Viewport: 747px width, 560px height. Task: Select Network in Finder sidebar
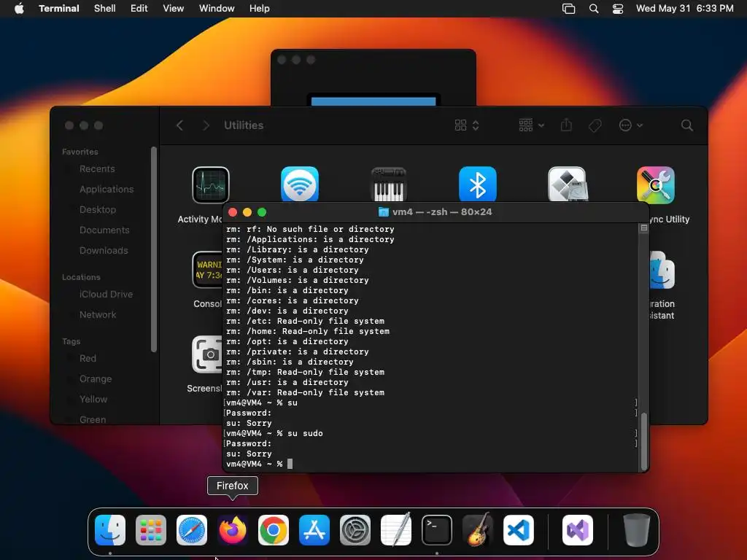click(x=98, y=315)
